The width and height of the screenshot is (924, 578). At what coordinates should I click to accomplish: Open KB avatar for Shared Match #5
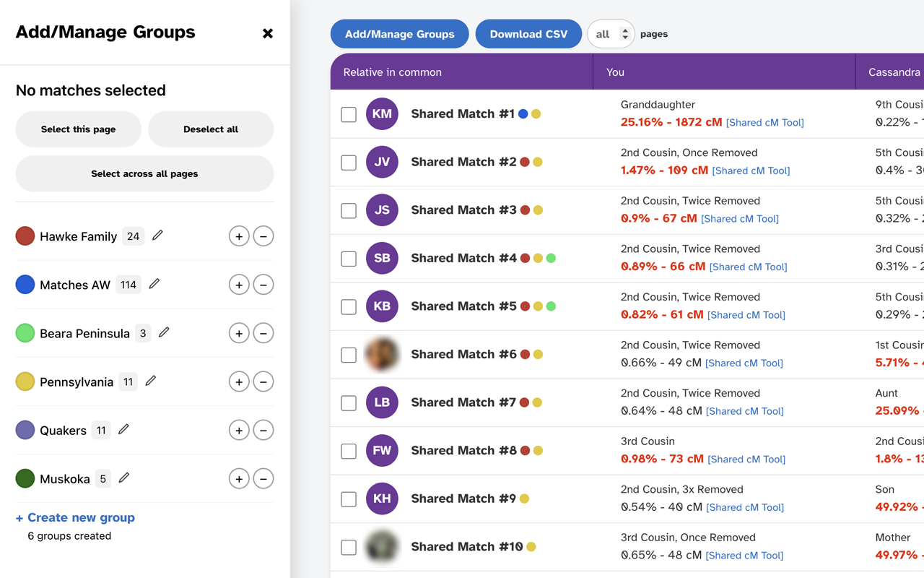tap(382, 306)
